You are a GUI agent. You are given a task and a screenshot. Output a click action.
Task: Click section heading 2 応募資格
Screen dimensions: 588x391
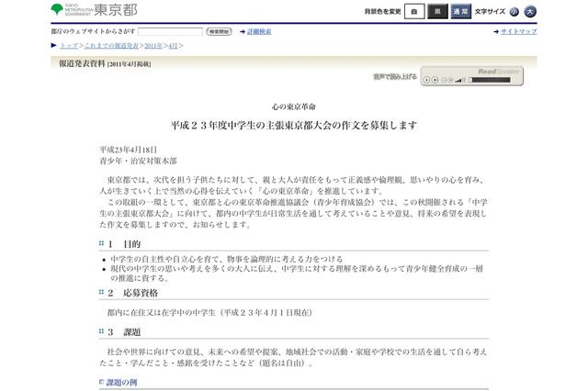pos(132,293)
